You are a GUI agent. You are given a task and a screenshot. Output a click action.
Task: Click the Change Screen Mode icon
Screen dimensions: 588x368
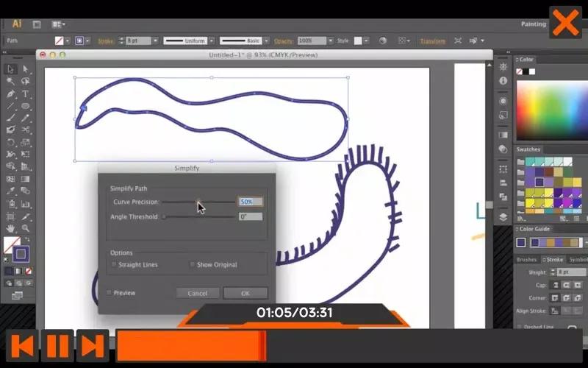(x=17, y=296)
